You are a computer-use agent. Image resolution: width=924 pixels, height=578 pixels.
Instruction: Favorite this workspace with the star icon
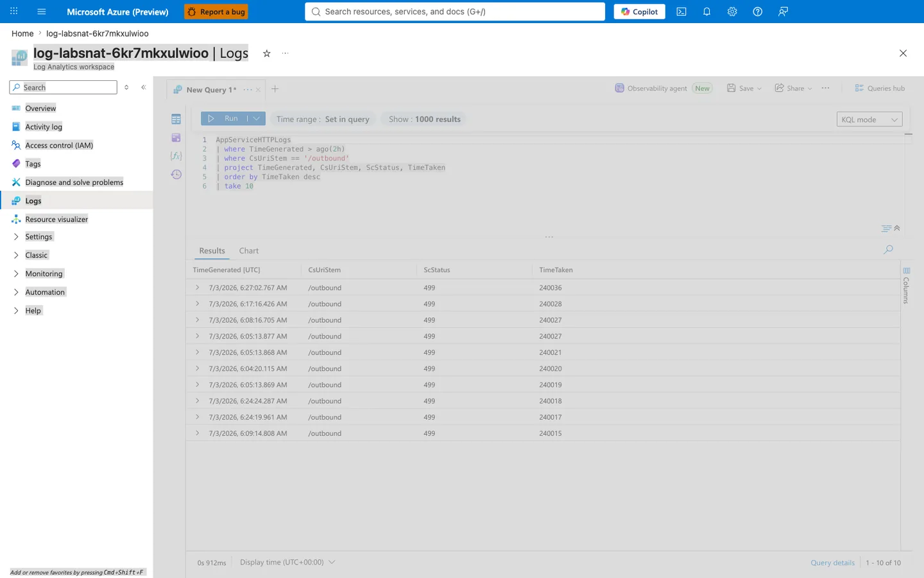tap(267, 53)
